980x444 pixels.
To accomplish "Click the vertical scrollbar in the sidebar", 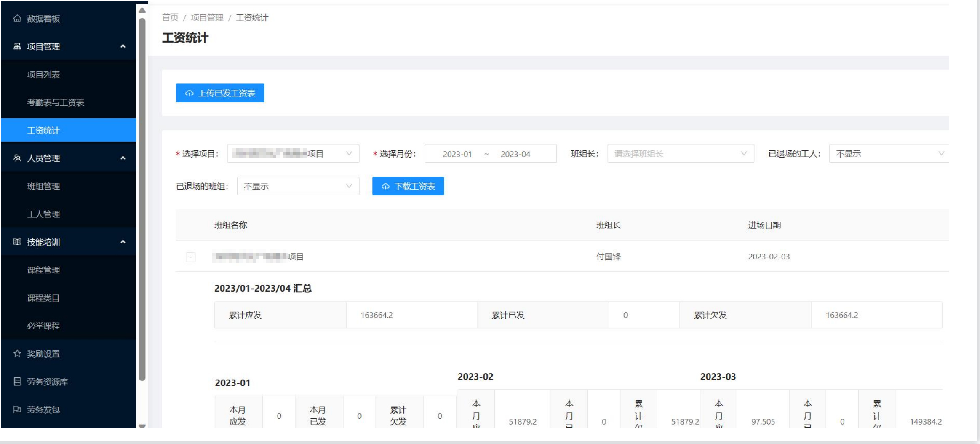I will (141, 211).
